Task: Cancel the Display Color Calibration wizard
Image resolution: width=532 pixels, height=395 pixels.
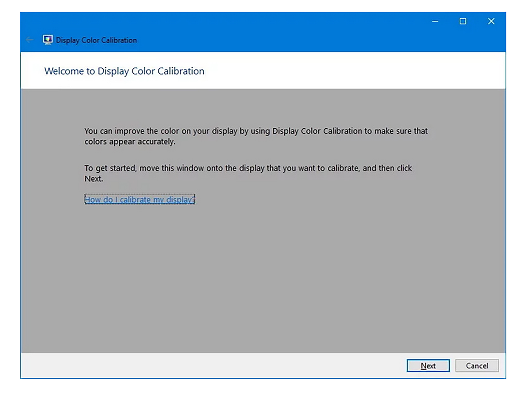Action: [477, 366]
